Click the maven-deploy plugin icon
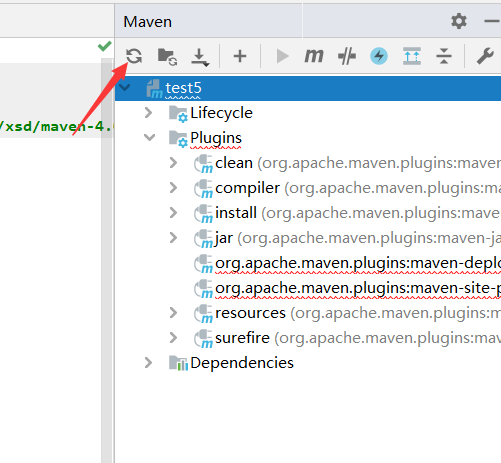The image size is (501, 463). 203,264
